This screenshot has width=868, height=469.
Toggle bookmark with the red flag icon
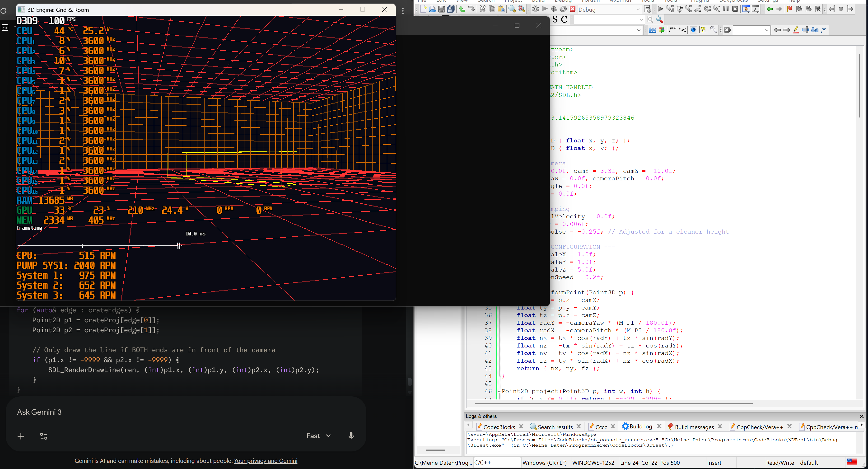tap(789, 9)
